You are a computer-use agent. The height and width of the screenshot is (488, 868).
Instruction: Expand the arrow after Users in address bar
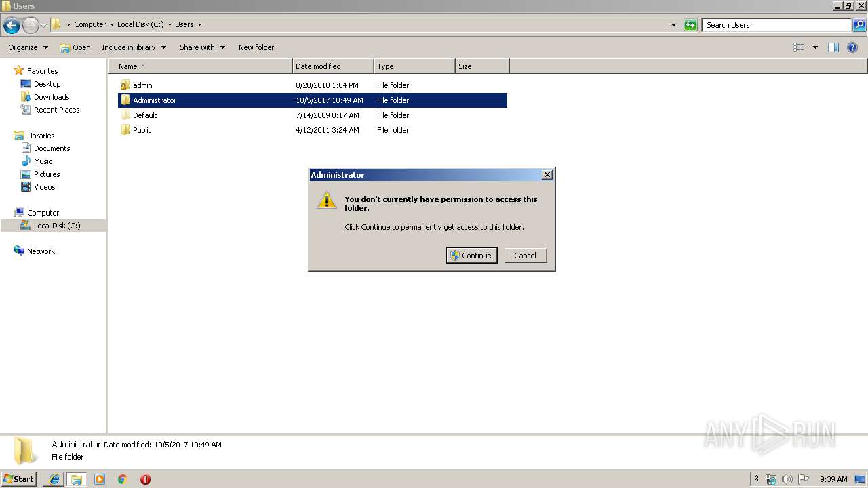[199, 24]
